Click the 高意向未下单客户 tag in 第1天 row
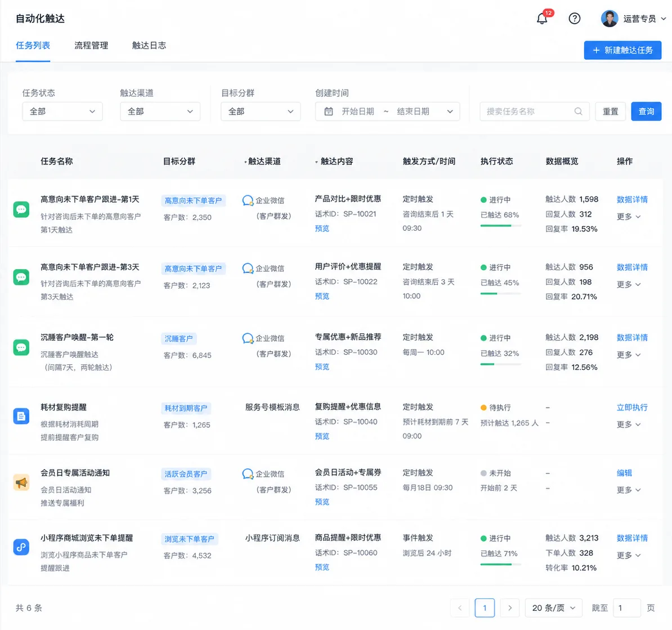 [193, 200]
